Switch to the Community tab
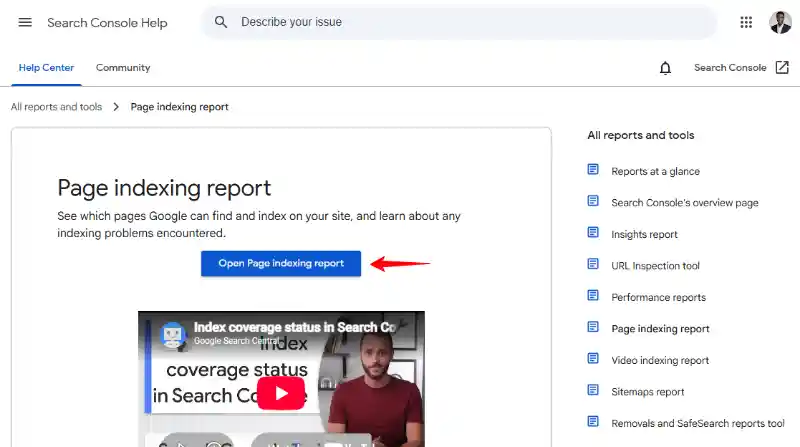Screen dimensions: 800x447 (123, 68)
